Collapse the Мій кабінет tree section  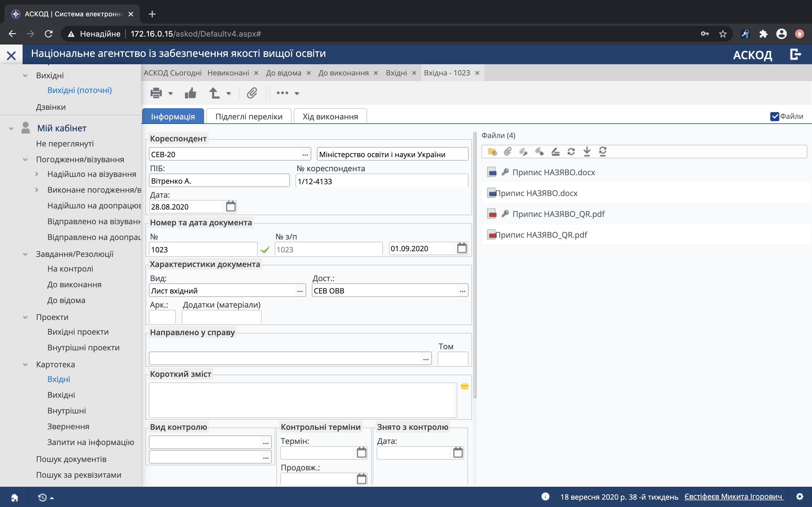point(11,128)
